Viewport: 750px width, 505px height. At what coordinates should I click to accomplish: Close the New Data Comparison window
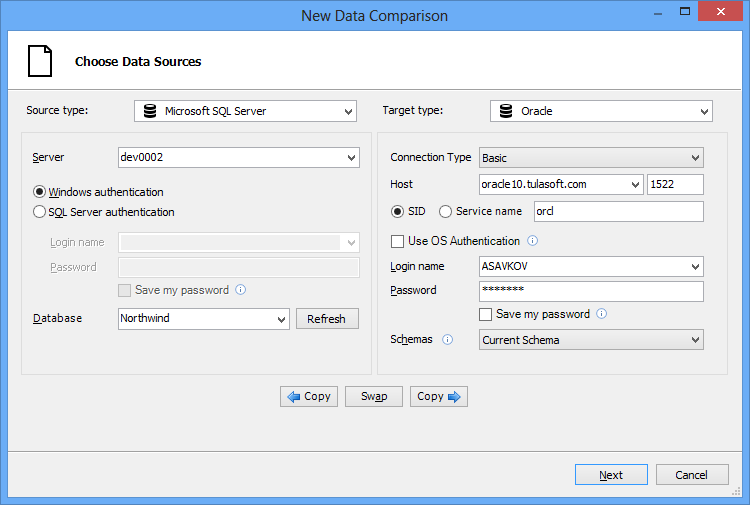[x=720, y=11]
